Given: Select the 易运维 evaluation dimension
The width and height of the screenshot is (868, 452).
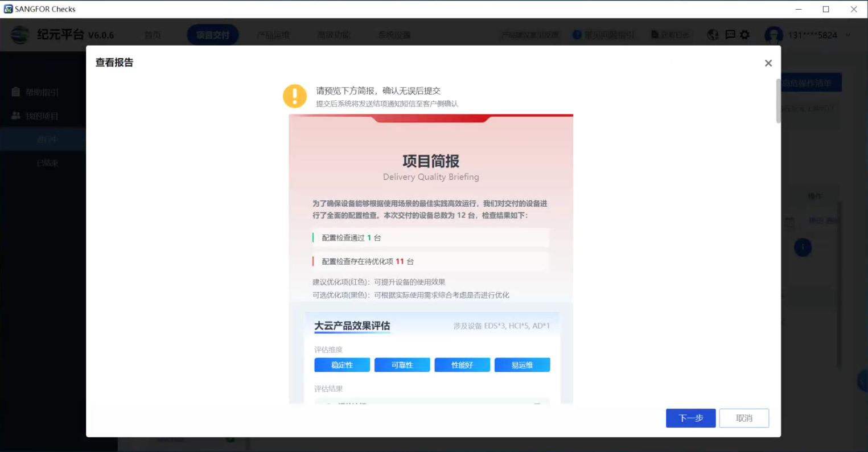Looking at the screenshot, I should 522,365.
